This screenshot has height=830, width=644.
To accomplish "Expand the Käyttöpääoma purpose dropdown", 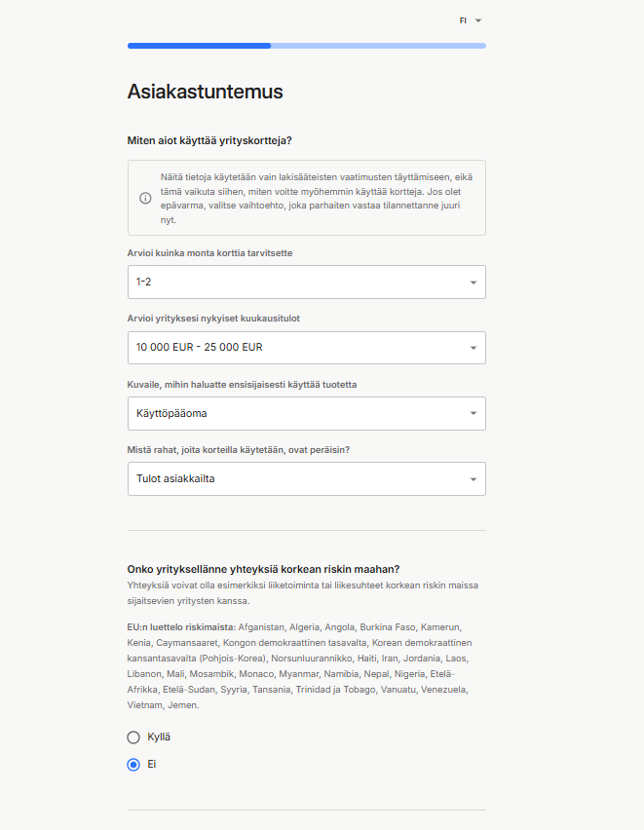I will [292, 413].
